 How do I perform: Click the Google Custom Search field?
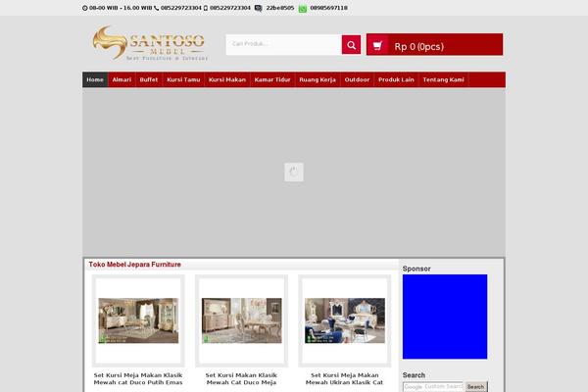pyautogui.click(x=433, y=386)
